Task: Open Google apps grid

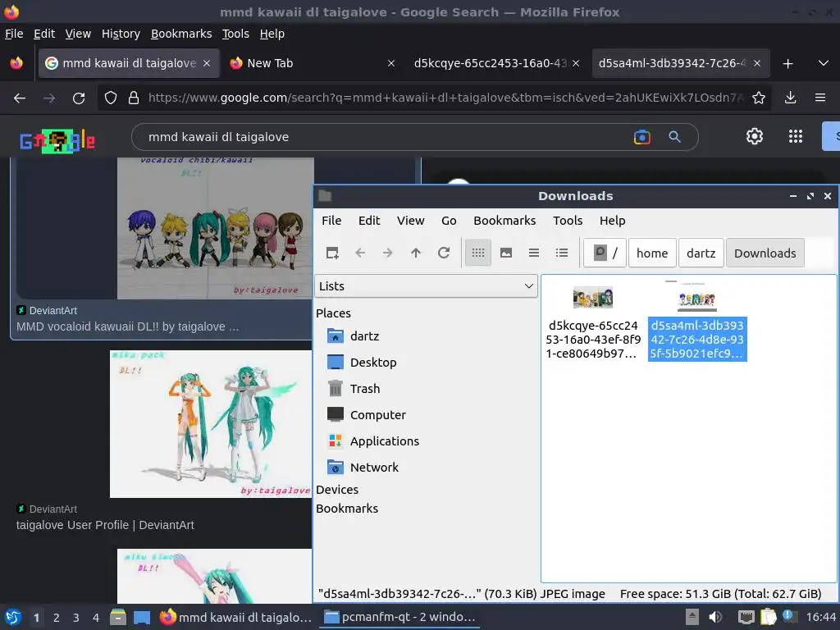Action: (x=796, y=137)
